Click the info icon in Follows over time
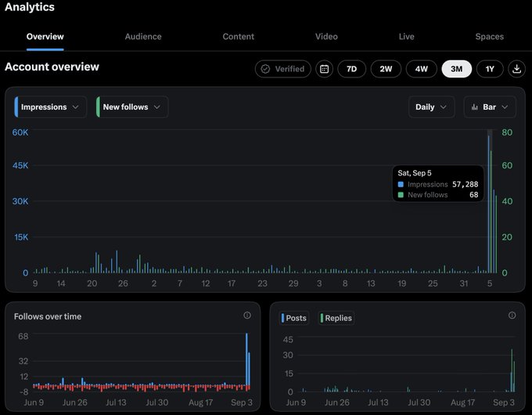 coord(247,316)
